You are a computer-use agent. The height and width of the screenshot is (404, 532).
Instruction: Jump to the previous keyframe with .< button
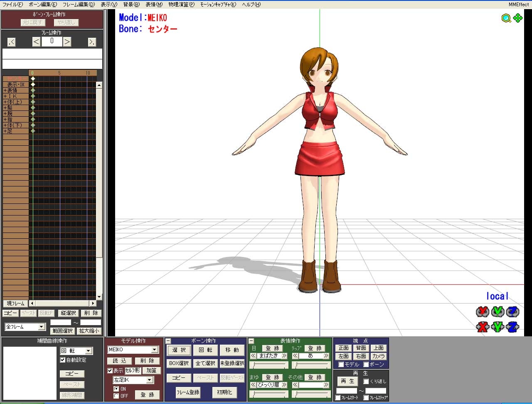[x=11, y=42]
